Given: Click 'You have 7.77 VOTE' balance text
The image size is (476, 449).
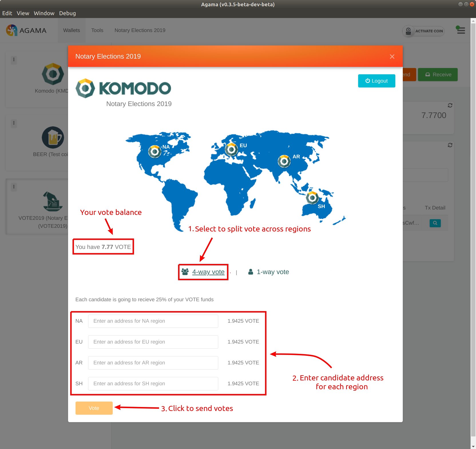Looking at the screenshot, I should [103, 247].
